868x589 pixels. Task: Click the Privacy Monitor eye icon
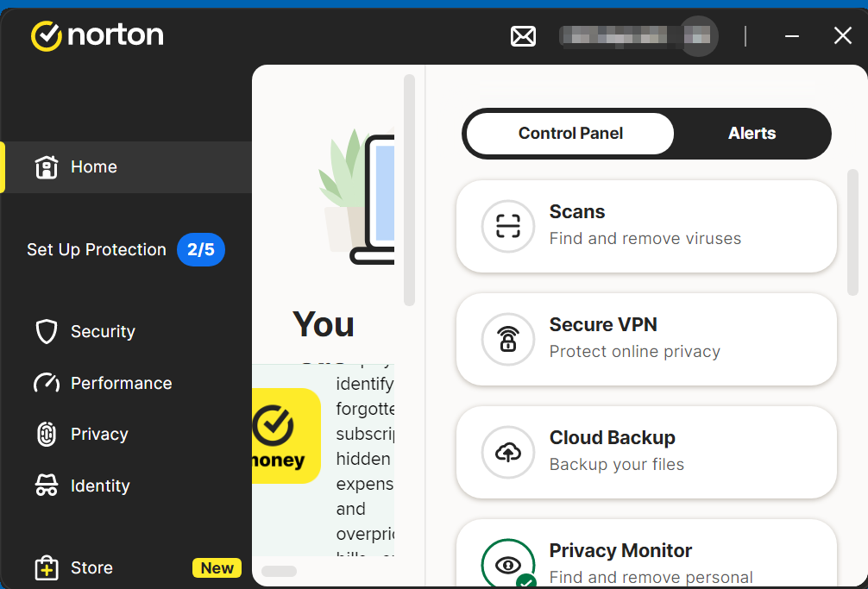(x=508, y=565)
